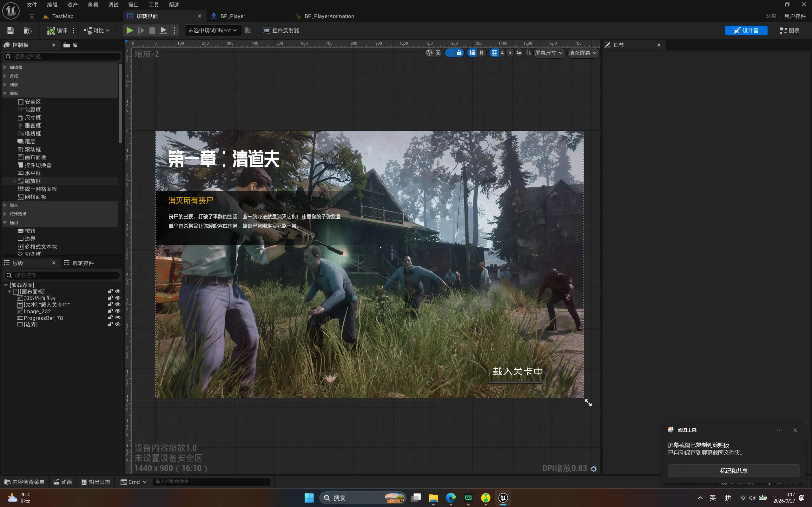Expand the 特殊效果 category

click(x=5, y=214)
